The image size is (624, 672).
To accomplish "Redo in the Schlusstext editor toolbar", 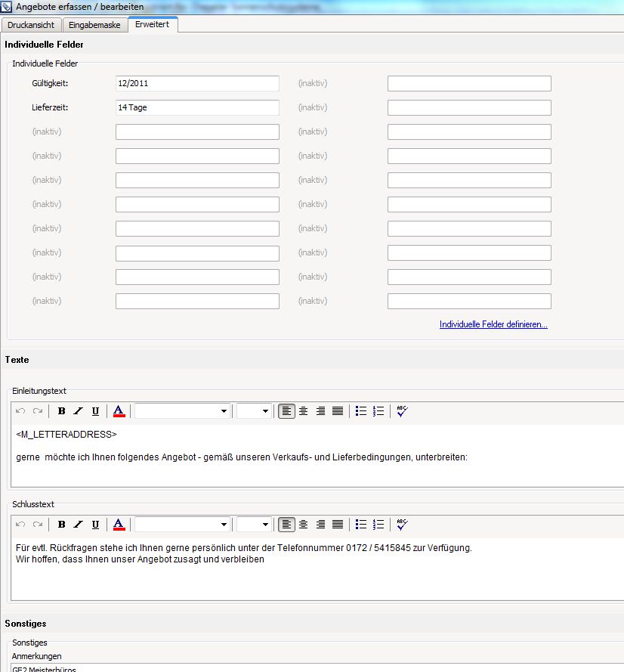I will point(38,524).
